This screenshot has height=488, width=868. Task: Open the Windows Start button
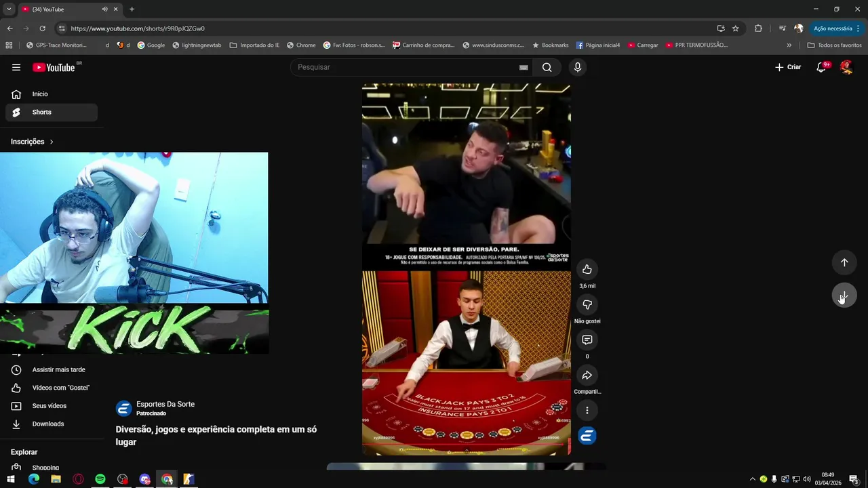[11, 479]
